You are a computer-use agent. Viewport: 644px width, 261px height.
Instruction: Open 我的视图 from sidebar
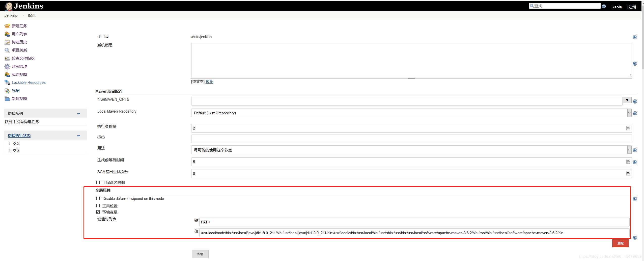[x=19, y=74]
